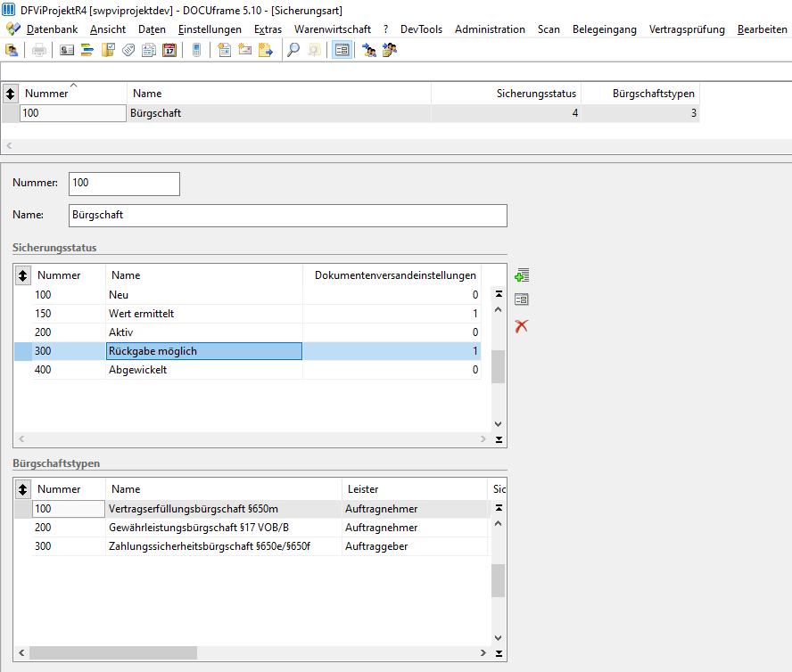Click the sort arrows icon in Sicherungsstatus table
The width and height of the screenshot is (792, 672).
click(x=22, y=275)
